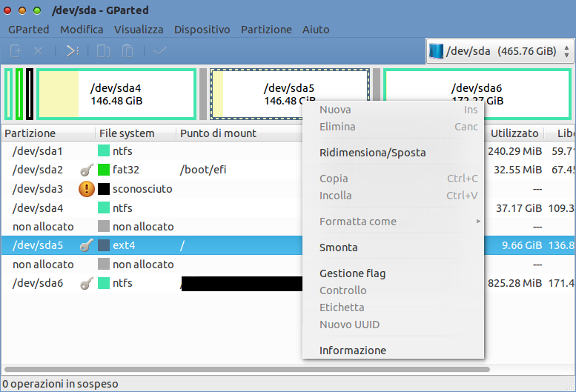Screen dimensions: 576x392
Task: Click the Apply operations checkmark icon
Action: [160, 50]
